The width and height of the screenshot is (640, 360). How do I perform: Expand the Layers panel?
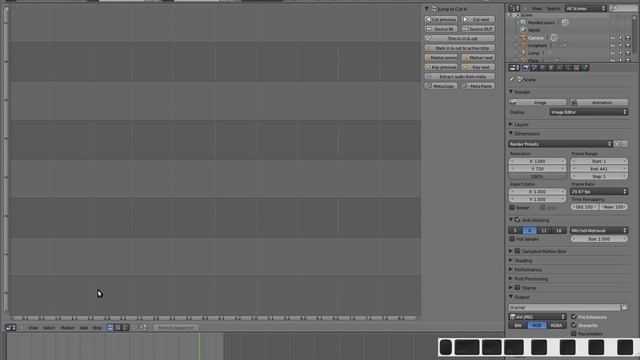coord(511,124)
